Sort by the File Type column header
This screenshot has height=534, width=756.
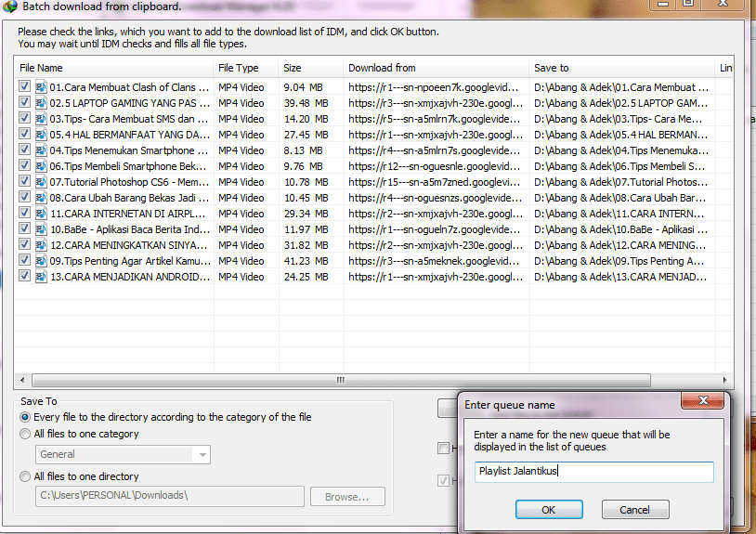click(245, 68)
